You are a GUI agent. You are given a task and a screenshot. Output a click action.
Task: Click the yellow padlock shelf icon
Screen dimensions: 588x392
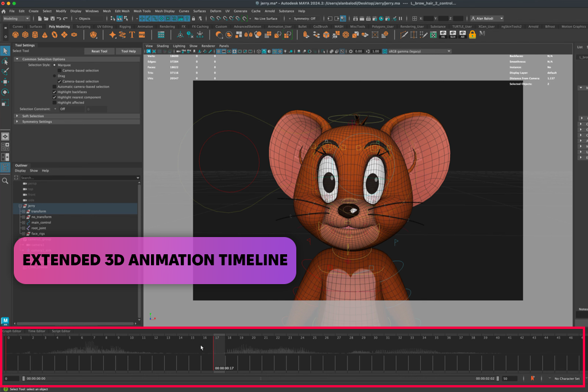tap(472, 35)
